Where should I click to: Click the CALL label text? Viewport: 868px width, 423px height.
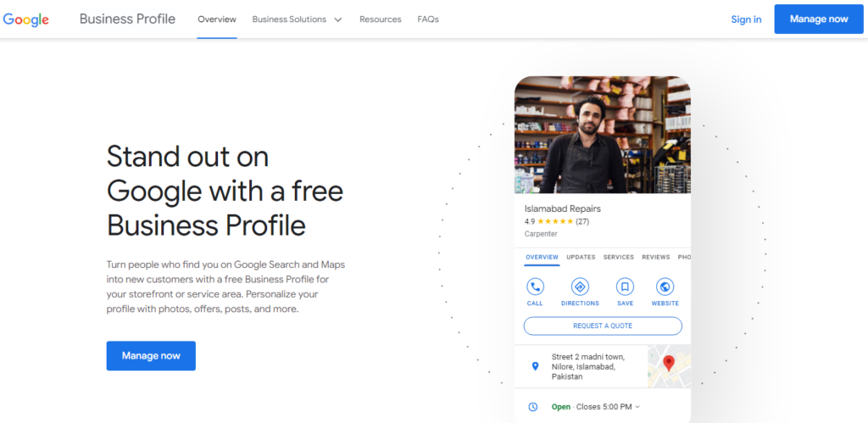click(x=535, y=303)
